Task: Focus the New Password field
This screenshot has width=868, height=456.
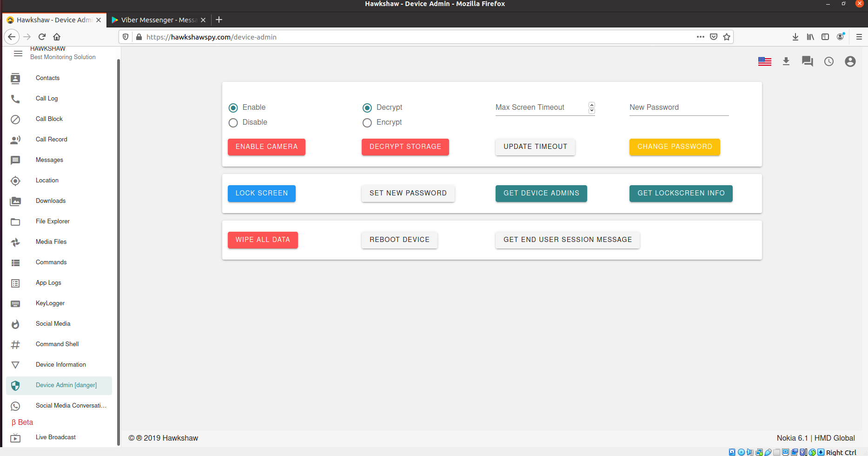Action: pos(679,107)
